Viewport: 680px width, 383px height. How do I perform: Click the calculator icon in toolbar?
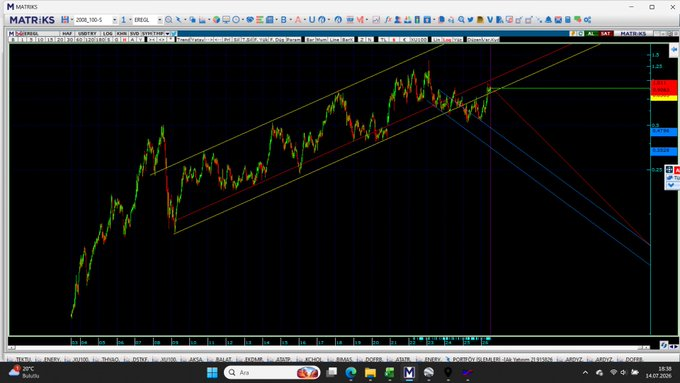[x=568, y=20]
